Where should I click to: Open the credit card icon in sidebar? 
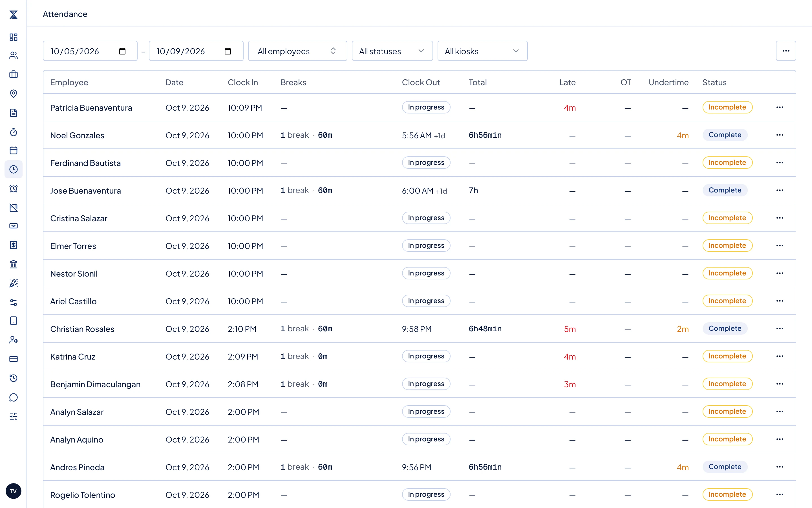tap(14, 359)
